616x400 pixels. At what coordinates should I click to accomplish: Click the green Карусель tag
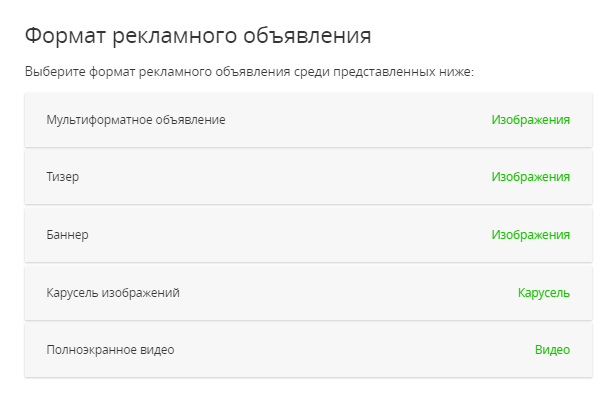[543, 293]
